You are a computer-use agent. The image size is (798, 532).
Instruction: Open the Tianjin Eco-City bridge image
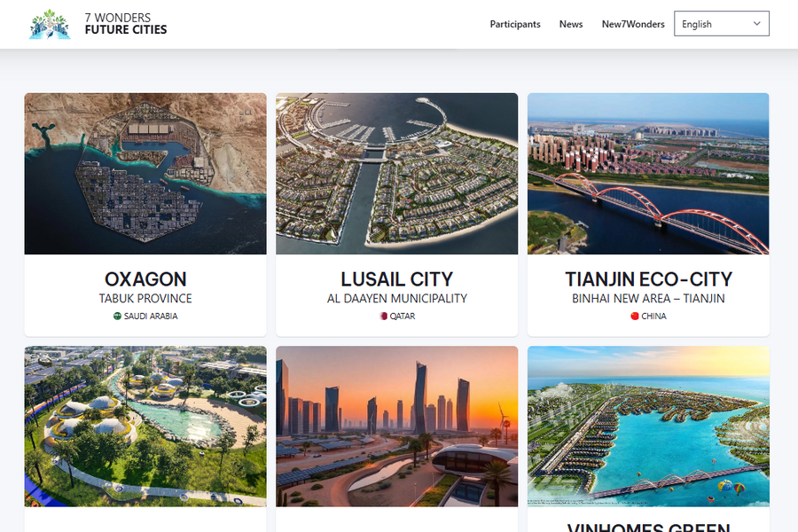(x=648, y=174)
